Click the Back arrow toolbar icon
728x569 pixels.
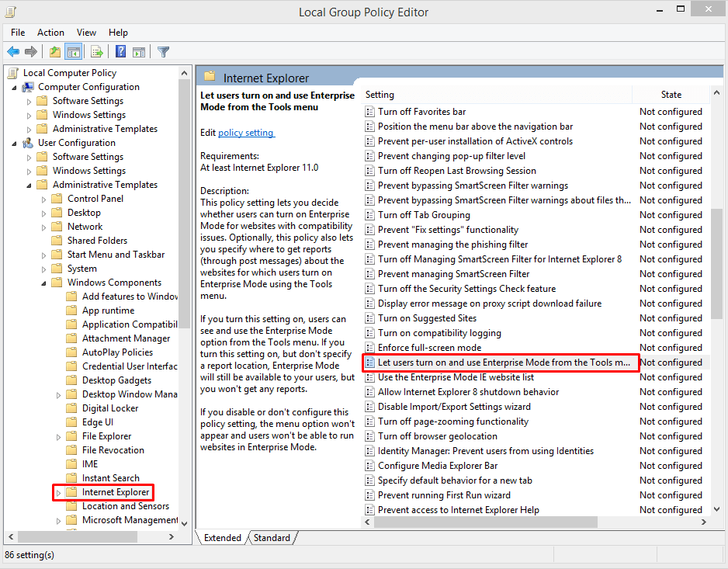tap(13, 51)
